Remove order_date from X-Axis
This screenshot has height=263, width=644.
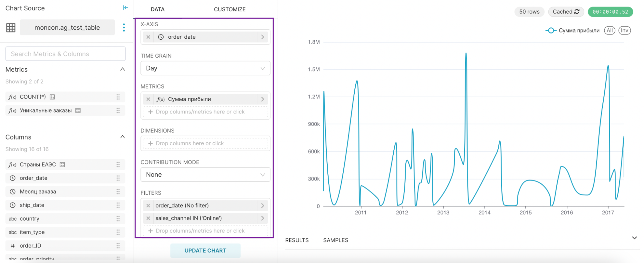tap(148, 37)
